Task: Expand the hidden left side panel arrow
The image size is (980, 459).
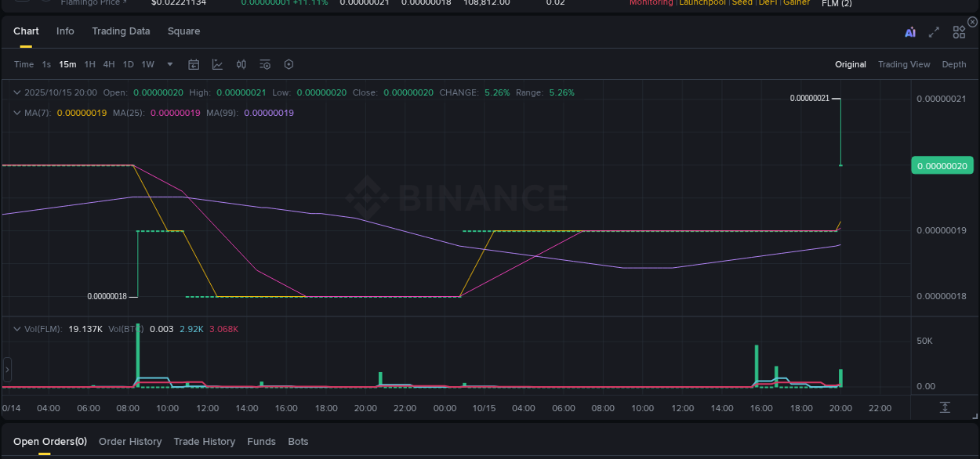Action: (5, 369)
